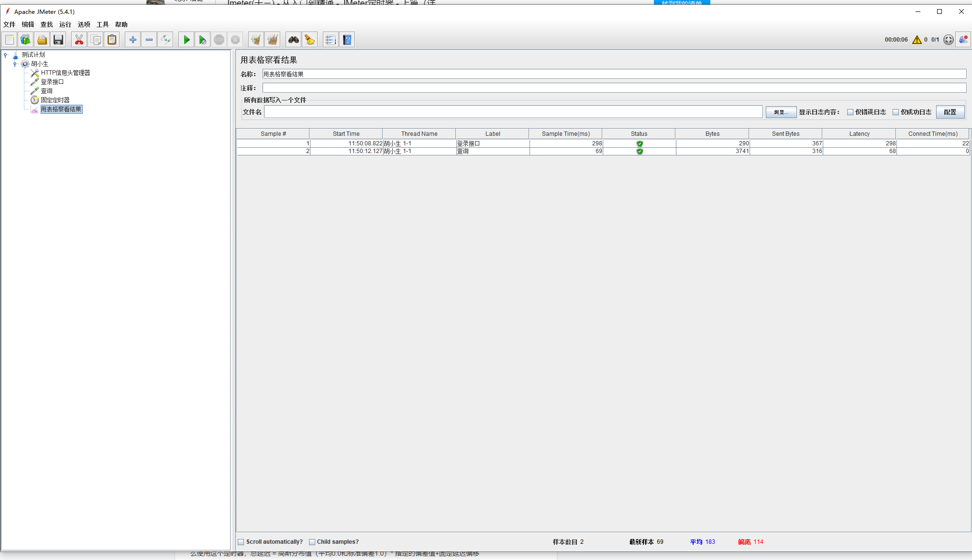Click the broom Reset search icon
The height and width of the screenshot is (560, 972).
pyautogui.click(x=310, y=40)
